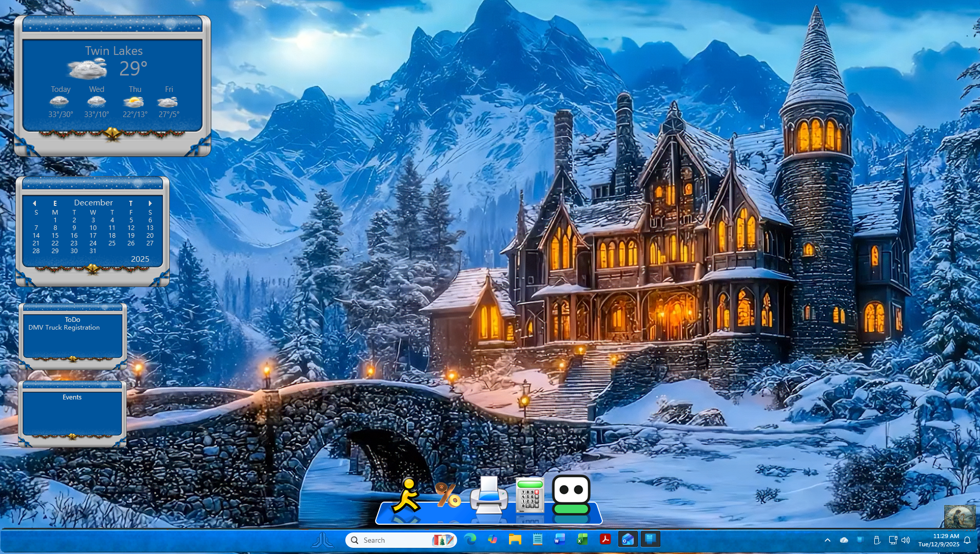Launch Microsoft Edge from the taskbar
The width and height of the screenshot is (980, 554).
coord(469,540)
